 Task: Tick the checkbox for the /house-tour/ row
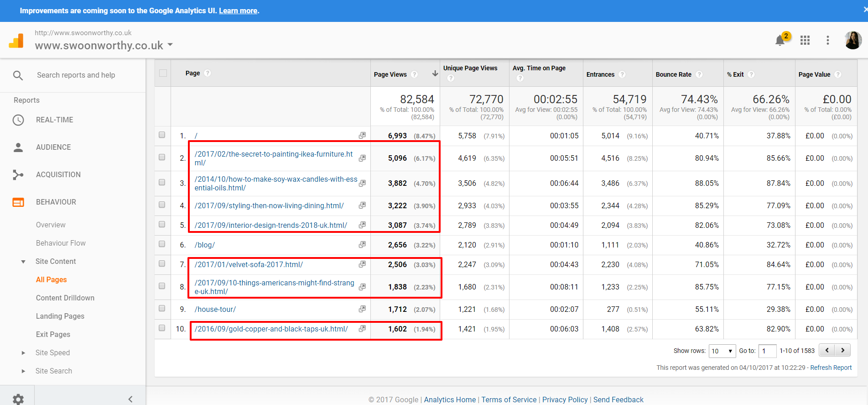click(x=162, y=309)
